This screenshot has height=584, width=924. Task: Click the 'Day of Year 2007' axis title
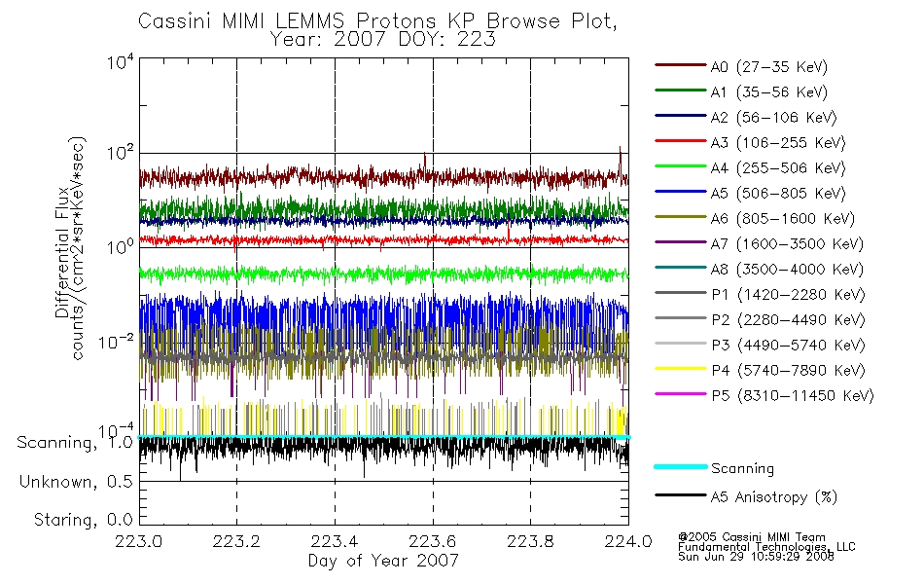[383, 561]
